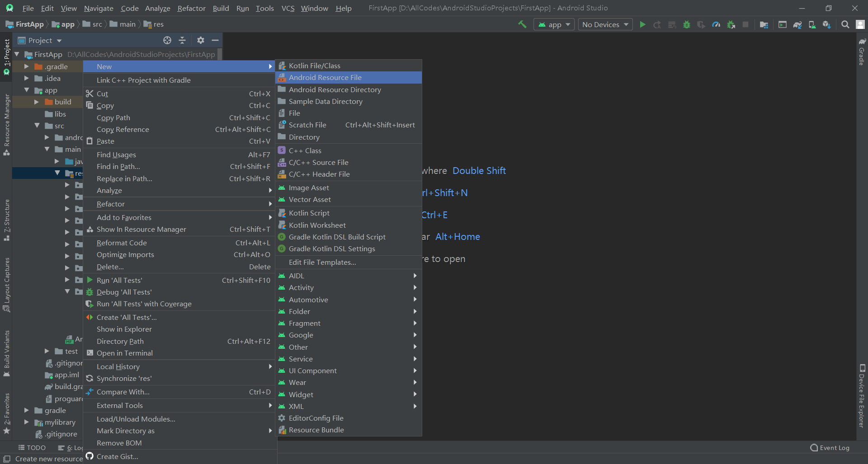Click the user account avatar icon
The width and height of the screenshot is (868, 464).
coord(860,24)
